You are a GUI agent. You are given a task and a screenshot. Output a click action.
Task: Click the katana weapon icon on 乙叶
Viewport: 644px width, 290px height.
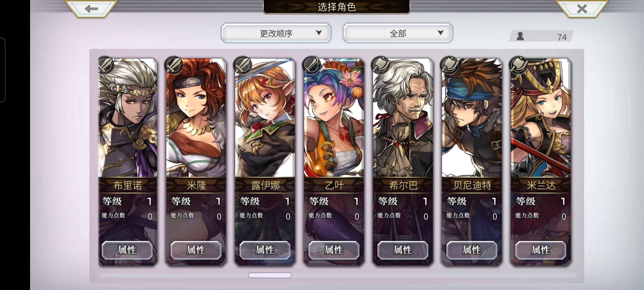(312, 65)
